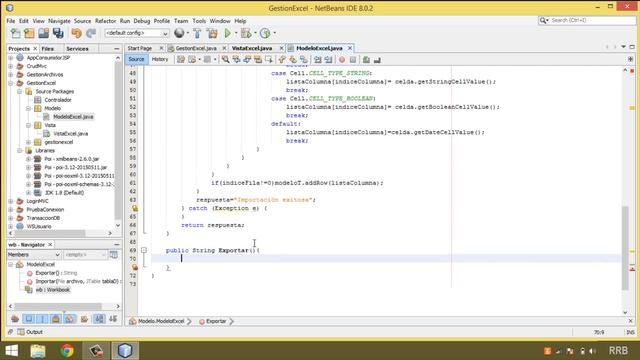The width and height of the screenshot is (640, 360).
Task: Open the Refactor menu
Action: point(105,21)
